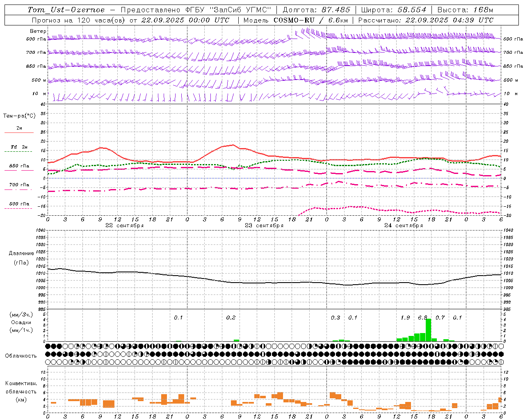Click the station name Tom_Ust-Ozernoe in the header
The image size is (525, 420).
[x=66, y=10]
